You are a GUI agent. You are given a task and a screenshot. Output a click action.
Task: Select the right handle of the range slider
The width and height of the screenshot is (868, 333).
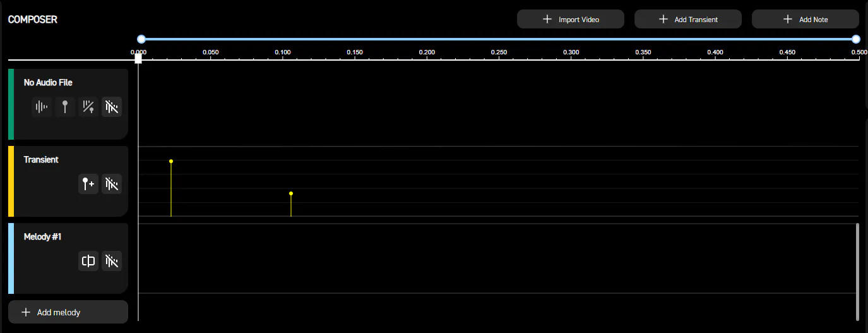(x=856, y=39)
